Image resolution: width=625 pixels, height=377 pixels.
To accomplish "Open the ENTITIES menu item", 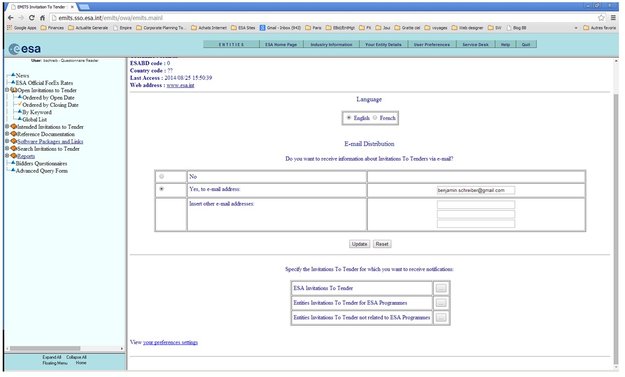I will coord(231,44).
